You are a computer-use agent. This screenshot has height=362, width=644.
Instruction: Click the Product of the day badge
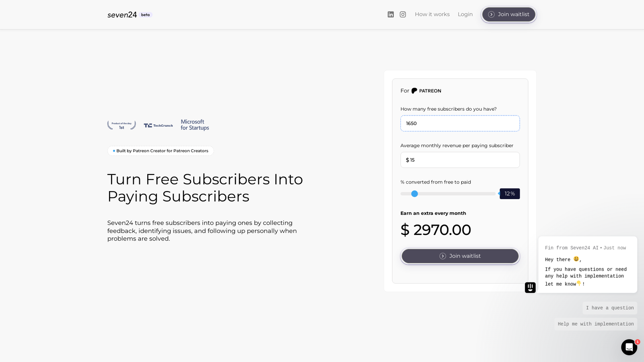[x=122, y=125]
